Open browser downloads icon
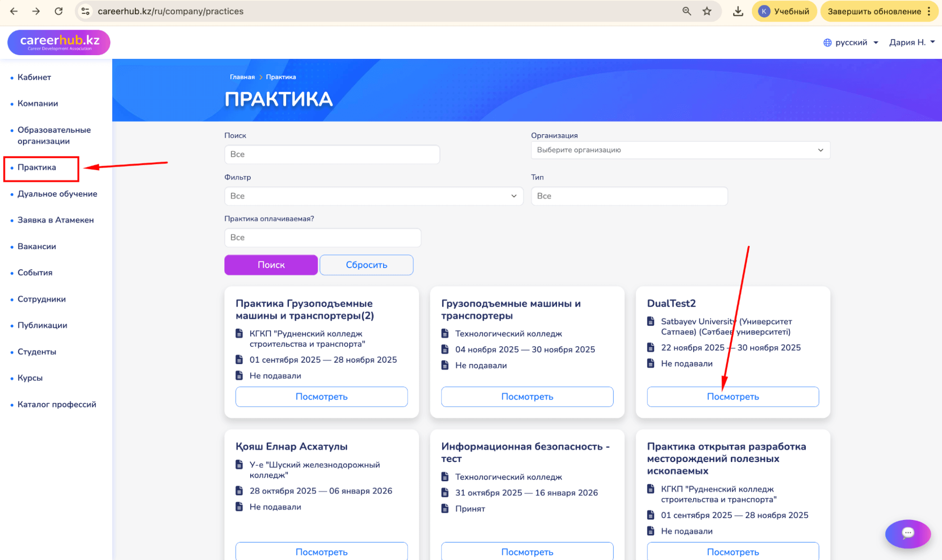 tap(738, 11)
